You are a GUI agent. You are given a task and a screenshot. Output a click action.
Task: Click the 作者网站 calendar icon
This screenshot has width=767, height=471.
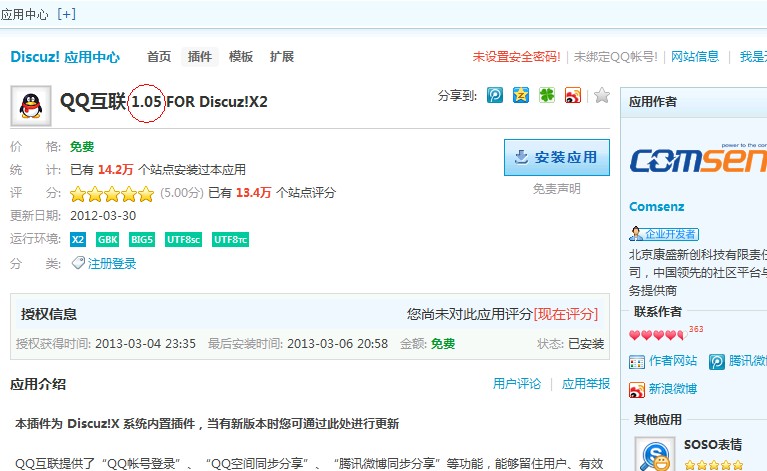point(637,362)
